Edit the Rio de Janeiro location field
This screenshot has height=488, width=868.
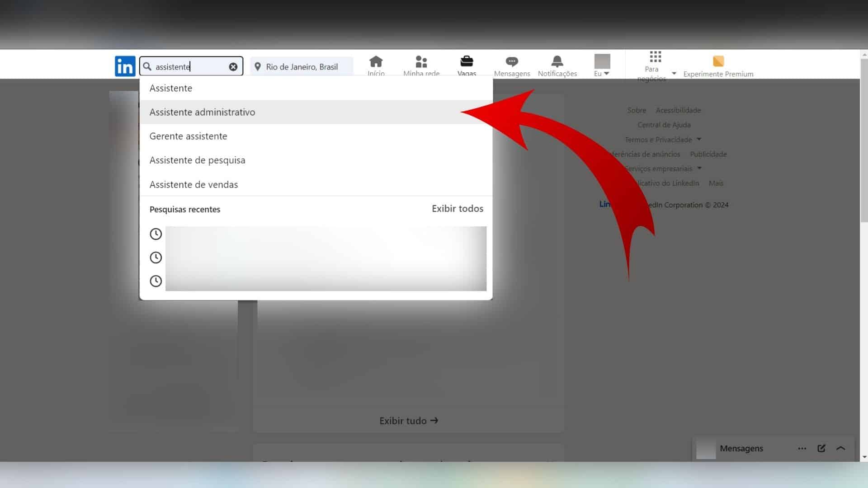point(302,67)
